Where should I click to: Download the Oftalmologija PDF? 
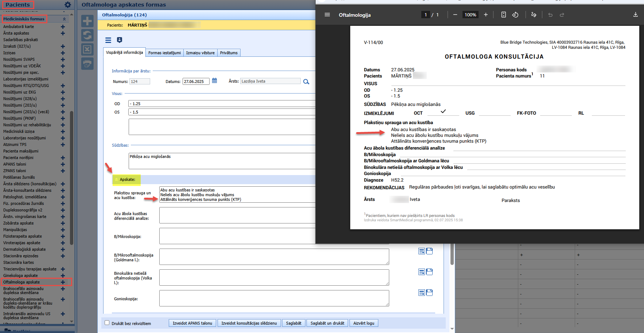pos(635,15)
